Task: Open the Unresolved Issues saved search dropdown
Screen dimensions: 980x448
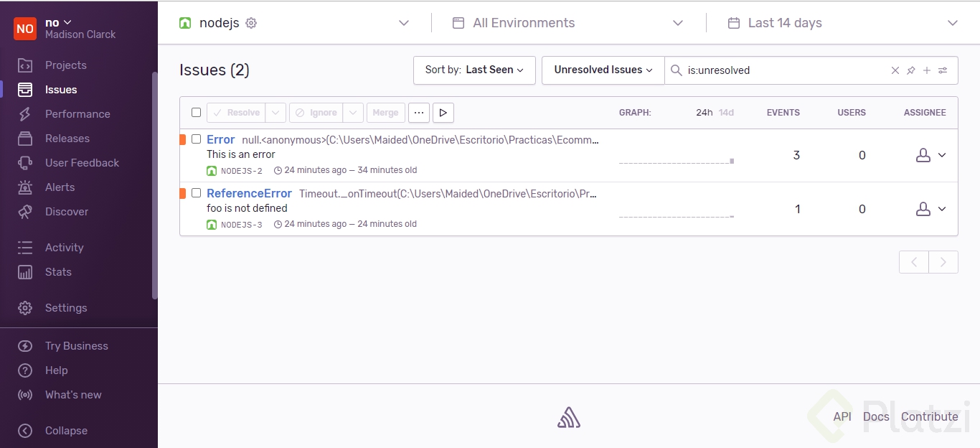Action: 603,70
